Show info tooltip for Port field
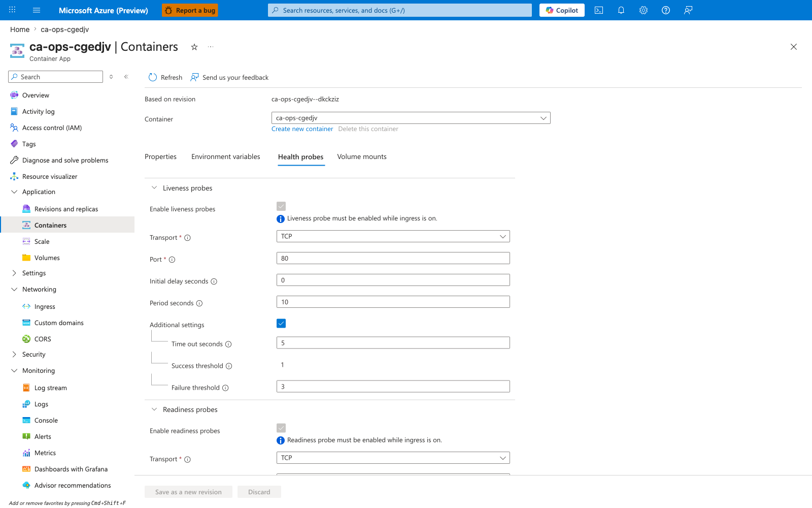 (x=172, y=260)
